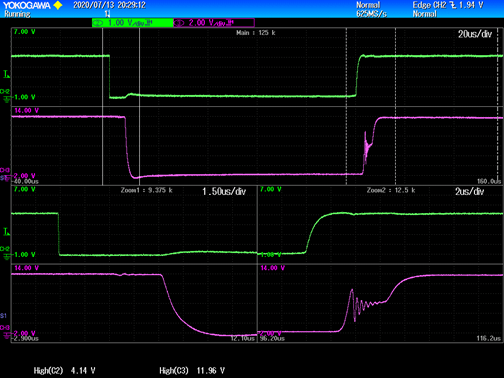The image size is (504, 378).
Task: Click the trigger position marker under the timestamp
Action: [107, 14]
